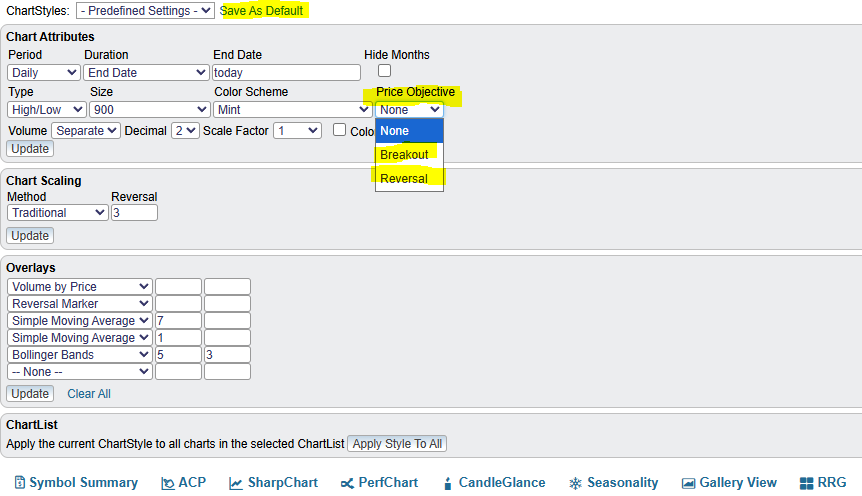The height and width of the screenshot is (496, 862).
Task: Click the Seasonality snowflake icon
Action: (x=575, y=483)
